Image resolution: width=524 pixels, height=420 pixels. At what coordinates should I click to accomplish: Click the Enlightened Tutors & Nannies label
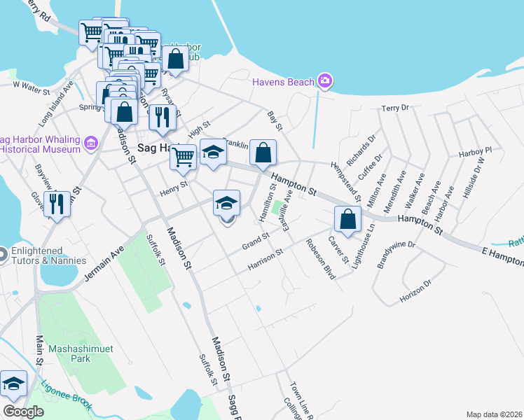pyautogui.click(x=49, y=255)
